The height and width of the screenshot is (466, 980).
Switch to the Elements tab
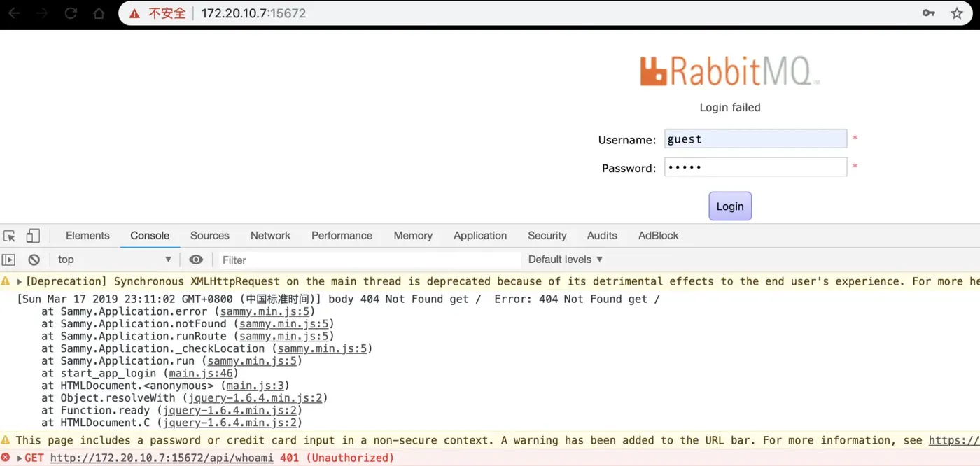[x=87, y=236]
